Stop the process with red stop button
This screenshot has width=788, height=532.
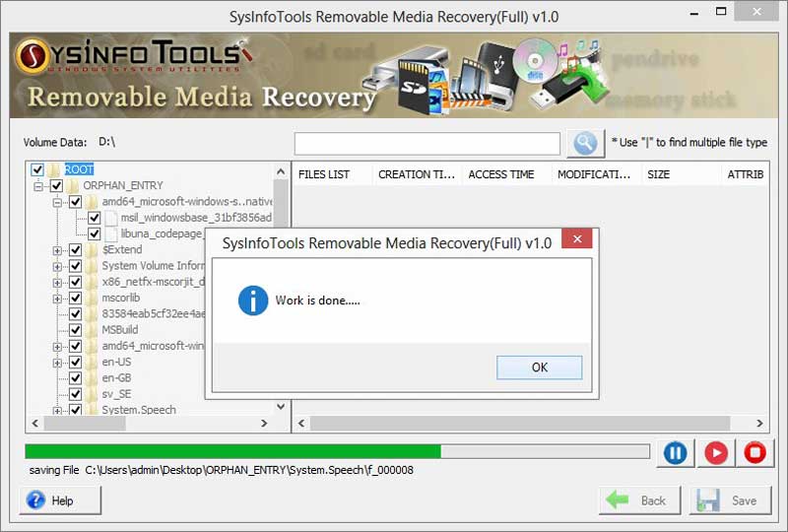pos(755,452)
